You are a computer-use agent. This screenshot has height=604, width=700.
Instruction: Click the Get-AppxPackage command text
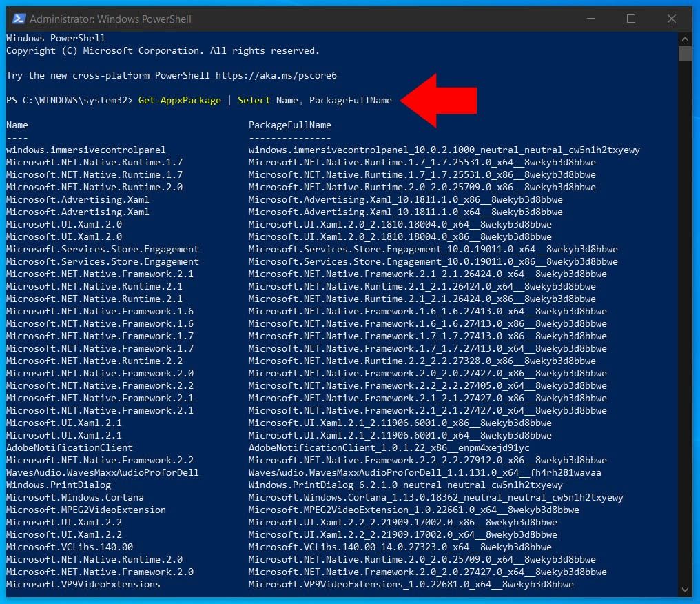point(179,100)
